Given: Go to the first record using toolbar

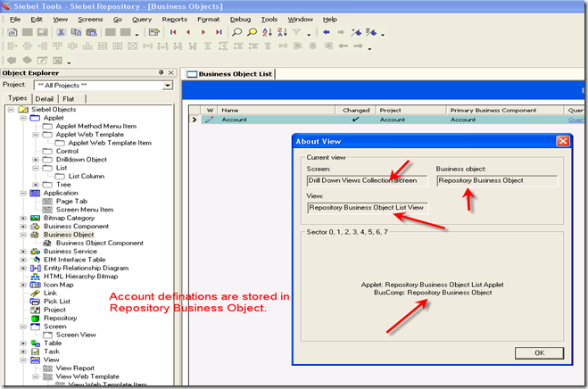Looking at the screenshot, I should [x=173, y=32].
